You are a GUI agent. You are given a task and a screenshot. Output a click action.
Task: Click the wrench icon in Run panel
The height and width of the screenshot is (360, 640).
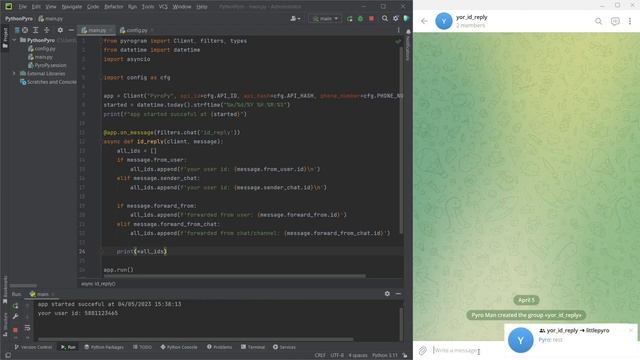pos(16,316)
